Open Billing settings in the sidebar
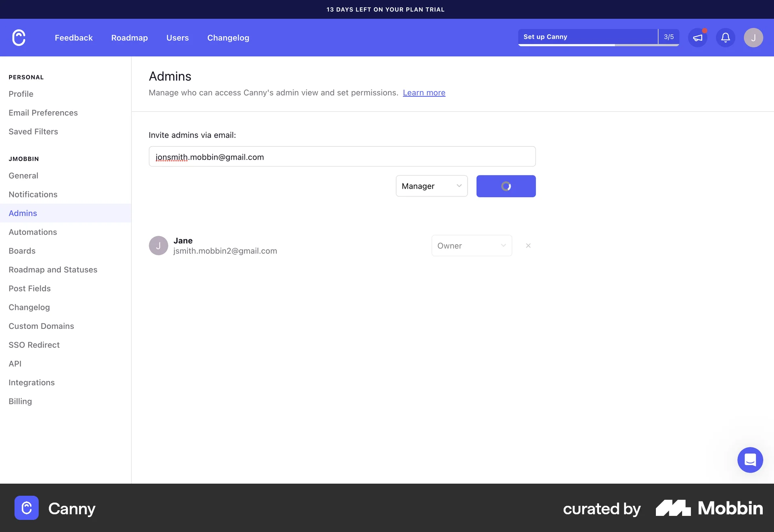Image resolution: width=774 pixels, height=532 pixels. tap(20, 401)
